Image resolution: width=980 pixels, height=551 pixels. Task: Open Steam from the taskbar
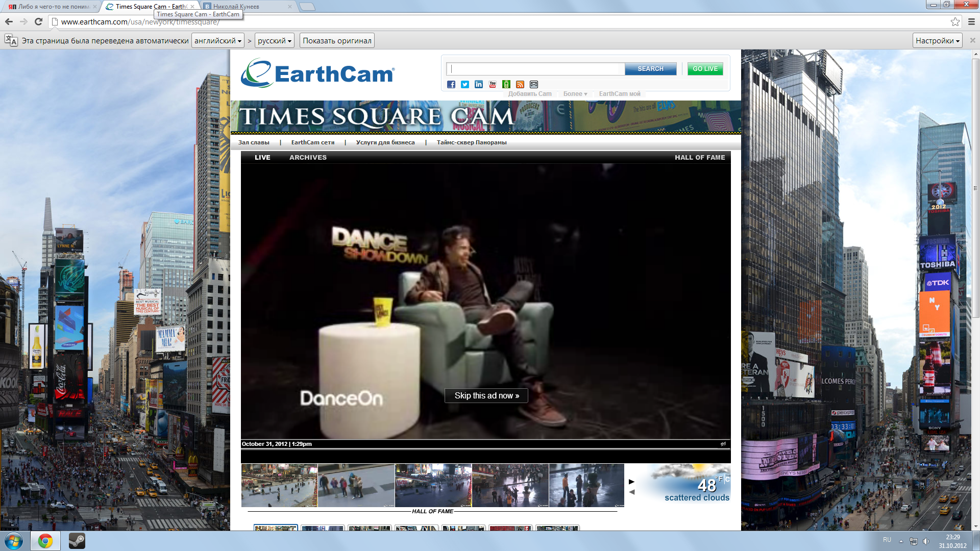tap(77, 541)
